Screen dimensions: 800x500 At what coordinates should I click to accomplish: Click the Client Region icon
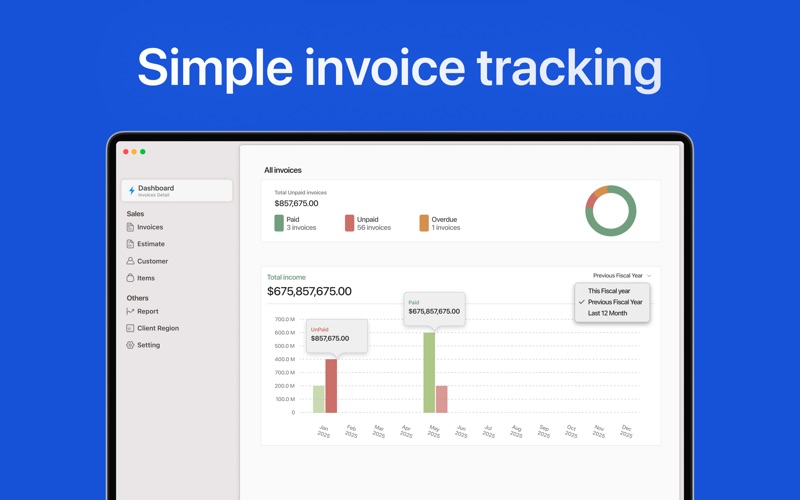[130, 328]
